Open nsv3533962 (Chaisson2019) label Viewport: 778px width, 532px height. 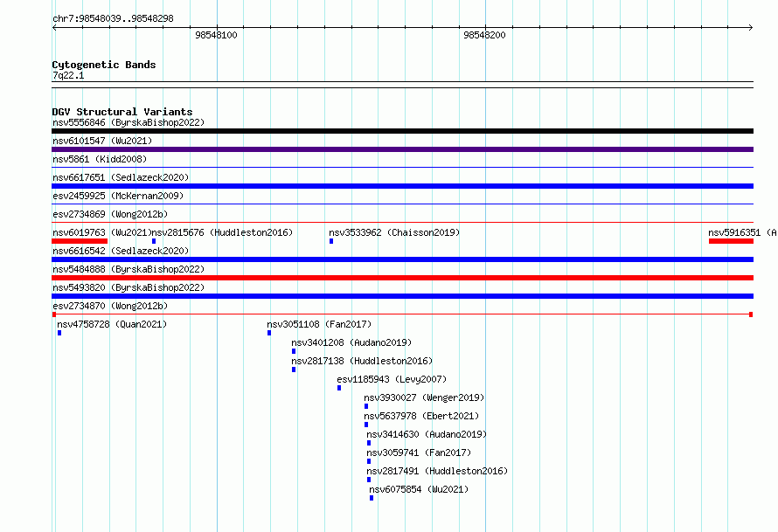[394, 232]
